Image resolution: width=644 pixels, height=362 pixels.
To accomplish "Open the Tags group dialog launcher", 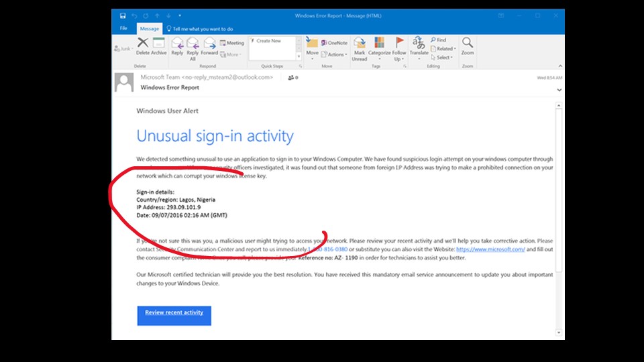I will [x=405, y=66].
